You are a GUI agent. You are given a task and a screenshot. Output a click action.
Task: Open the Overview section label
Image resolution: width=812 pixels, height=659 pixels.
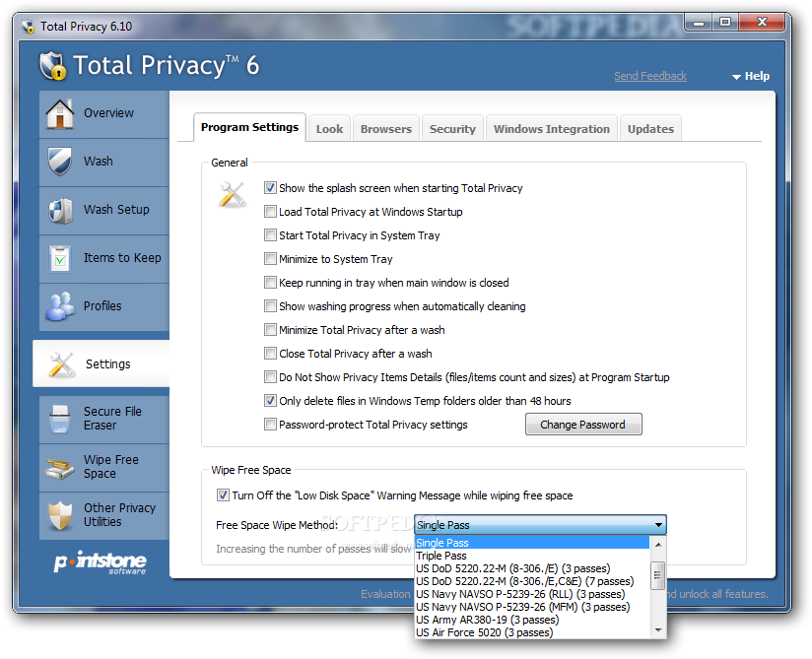108,113
